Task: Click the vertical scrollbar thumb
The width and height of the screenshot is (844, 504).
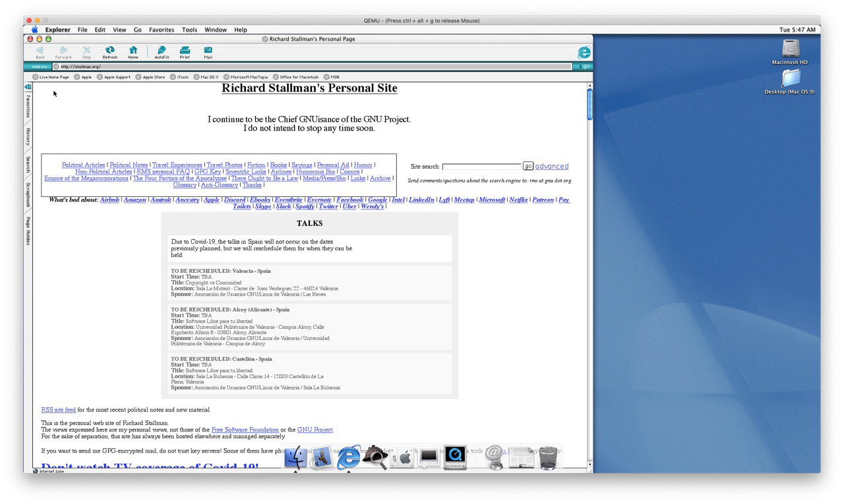Action: (x=589, y=104)
